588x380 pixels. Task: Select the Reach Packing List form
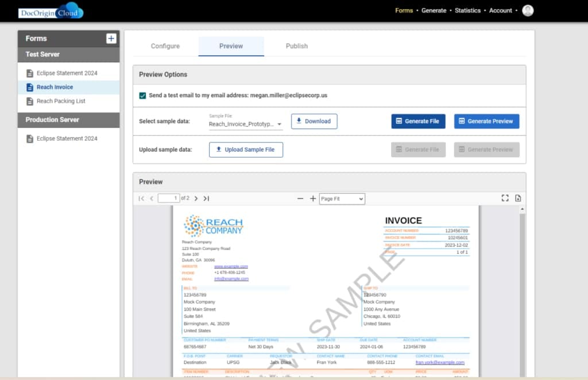(69, 101)
